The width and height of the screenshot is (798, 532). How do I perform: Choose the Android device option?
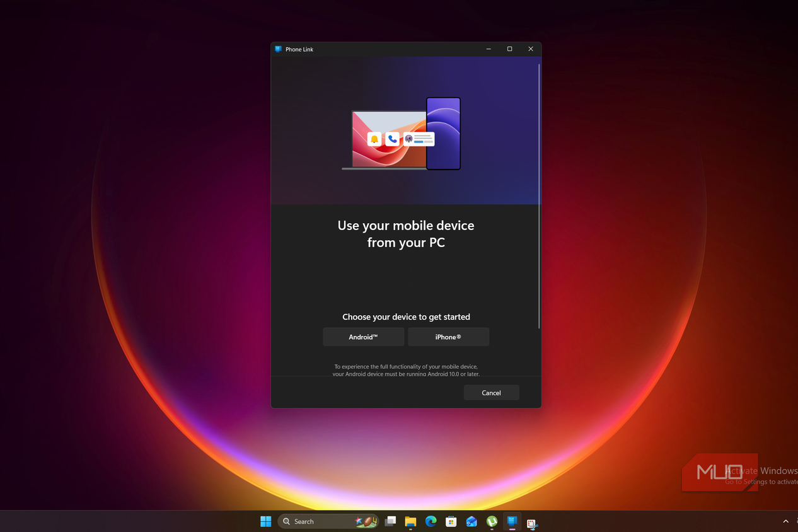coord(363,337)
